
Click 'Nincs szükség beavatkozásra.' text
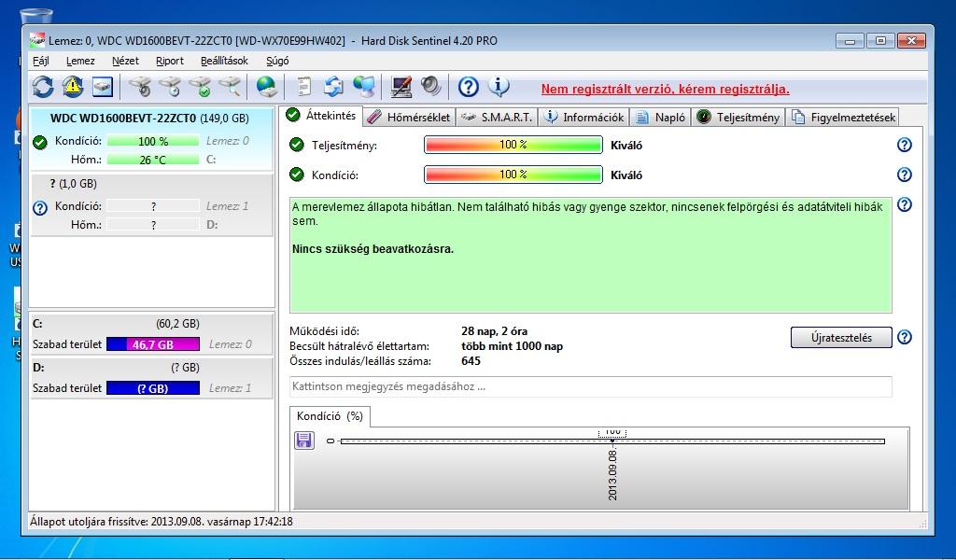373,248
